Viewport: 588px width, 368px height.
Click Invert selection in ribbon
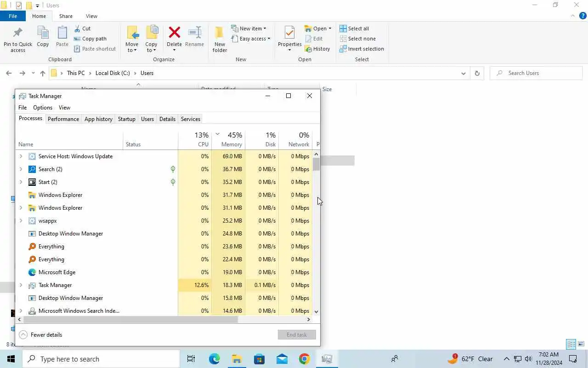click(362, 49)
